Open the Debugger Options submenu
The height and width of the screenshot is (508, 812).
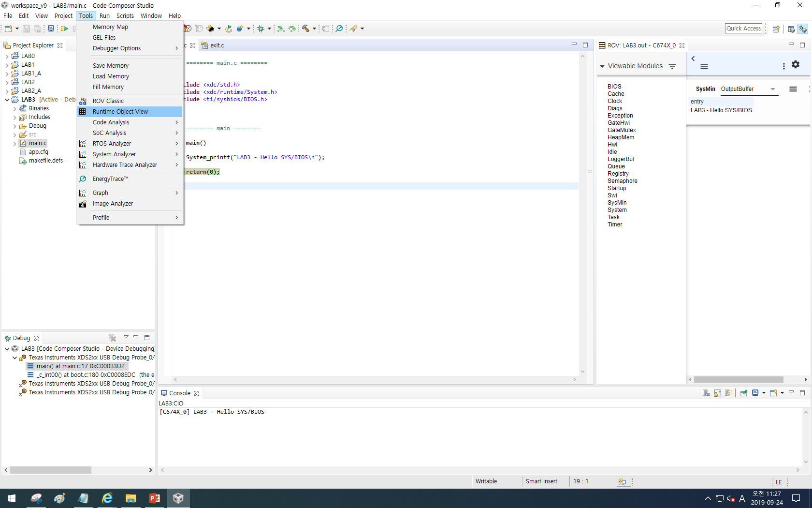[x=130, y=48]
